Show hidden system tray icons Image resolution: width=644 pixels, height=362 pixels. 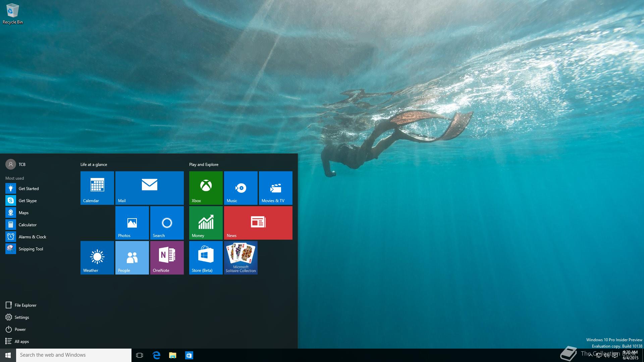click(590, 355)
